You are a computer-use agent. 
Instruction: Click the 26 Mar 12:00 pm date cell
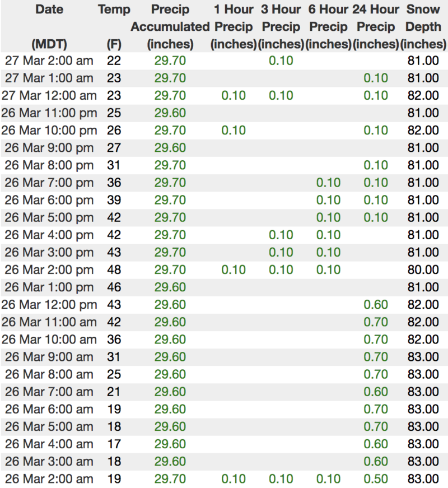click(49, 304)
